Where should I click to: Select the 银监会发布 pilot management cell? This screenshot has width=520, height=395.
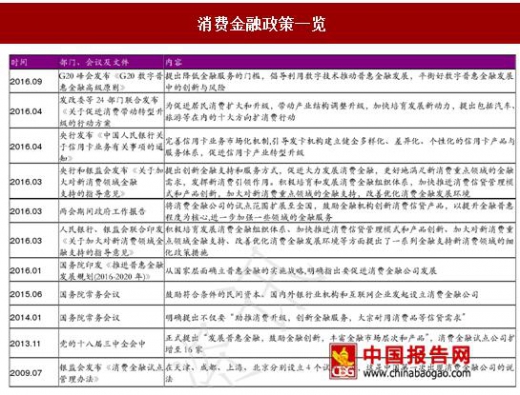click(111, 372)
